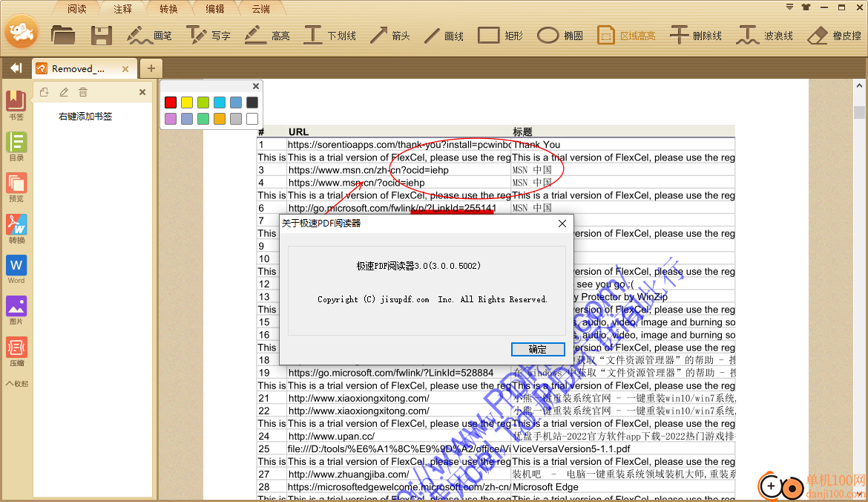
Task: Click the vertical scrollbar up arrow
Action: coord(859,86)
